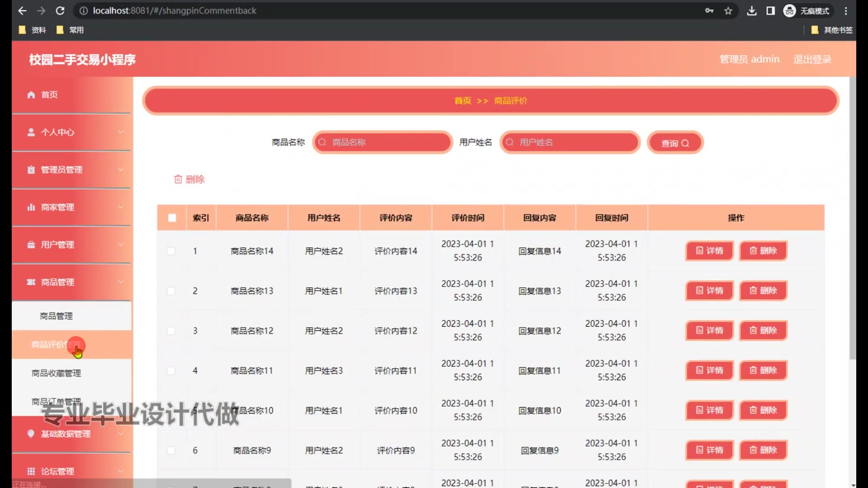Click the trash icon of the batch 删除 button
This screenshot has height=488, width=868.
tap(178, 179)
